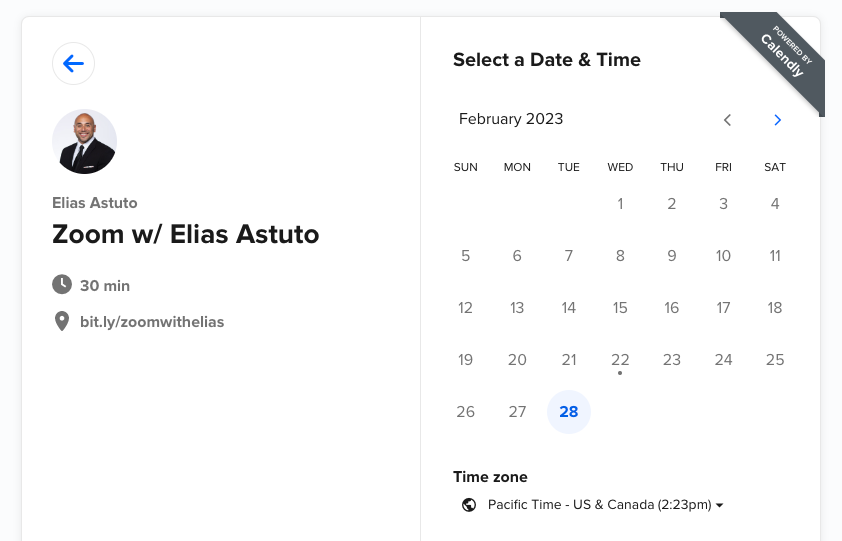The image size is (842, 541).
Task: Click the February 2023 month label
Action: tap(511, 119)
